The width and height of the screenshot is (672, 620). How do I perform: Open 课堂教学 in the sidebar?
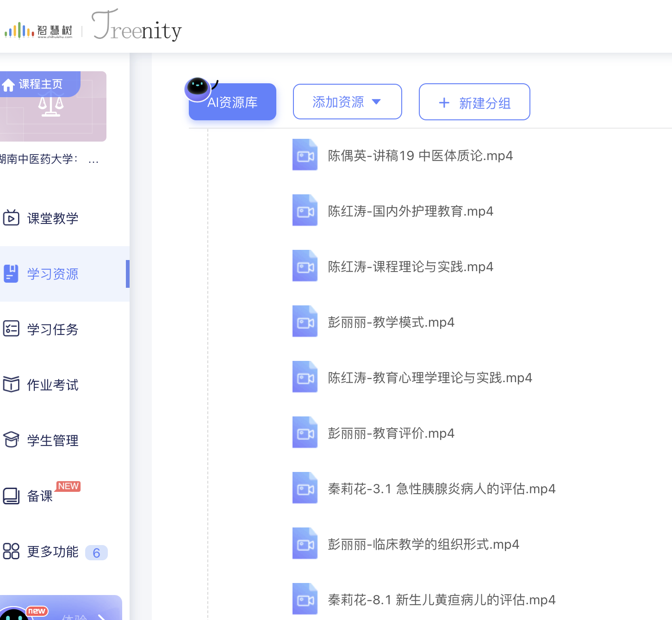[52, 218]
